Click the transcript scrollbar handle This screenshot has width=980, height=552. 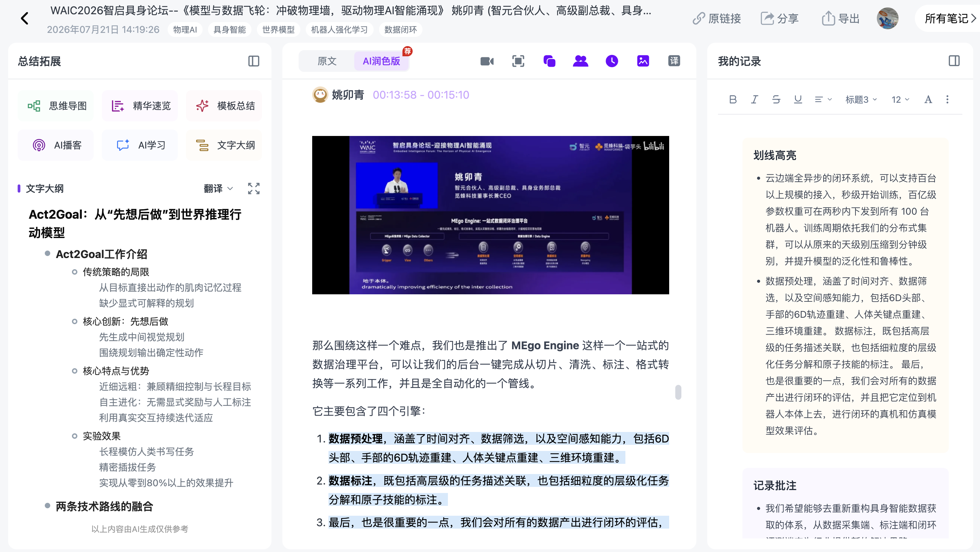(x=678, y=392)
